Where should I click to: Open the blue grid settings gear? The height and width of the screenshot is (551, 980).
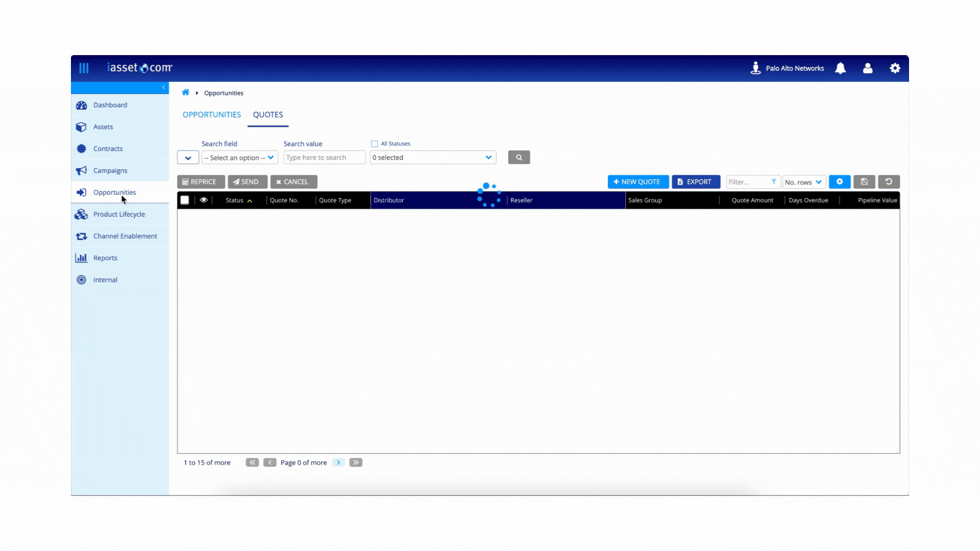click(x=840, y=182)
